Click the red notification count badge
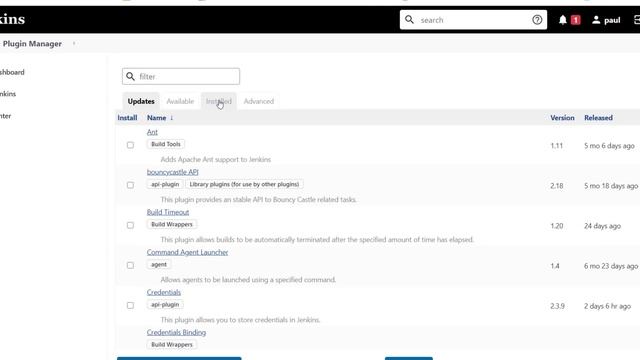 [576, 20]
